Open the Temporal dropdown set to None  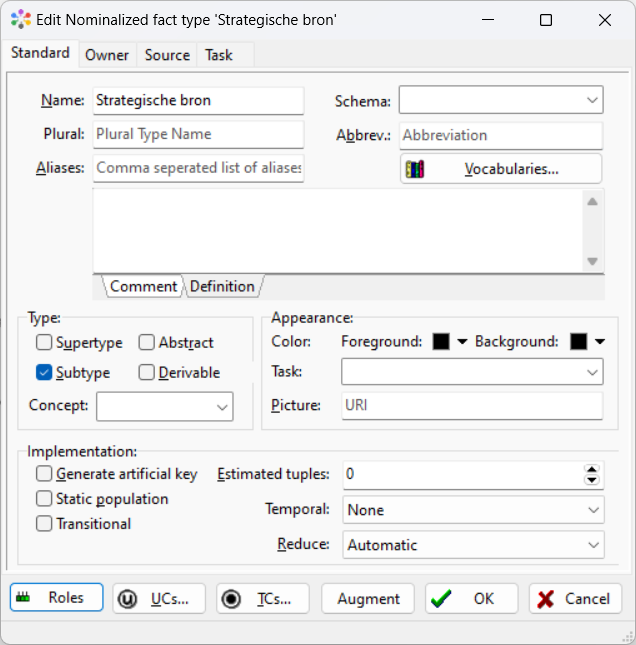pos(473,510)
